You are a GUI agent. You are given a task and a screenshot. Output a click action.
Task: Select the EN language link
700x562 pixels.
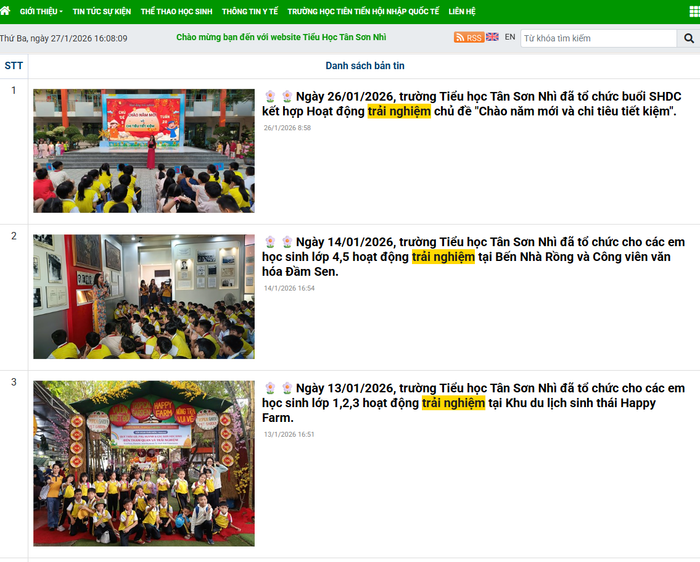click(510, 37)
